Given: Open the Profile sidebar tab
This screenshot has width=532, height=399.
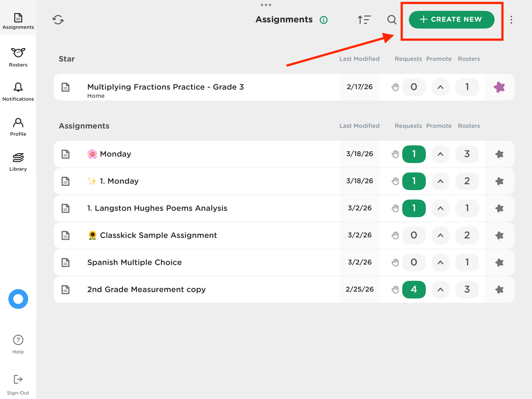Looking at the screenshot, I should coord(18,127).
